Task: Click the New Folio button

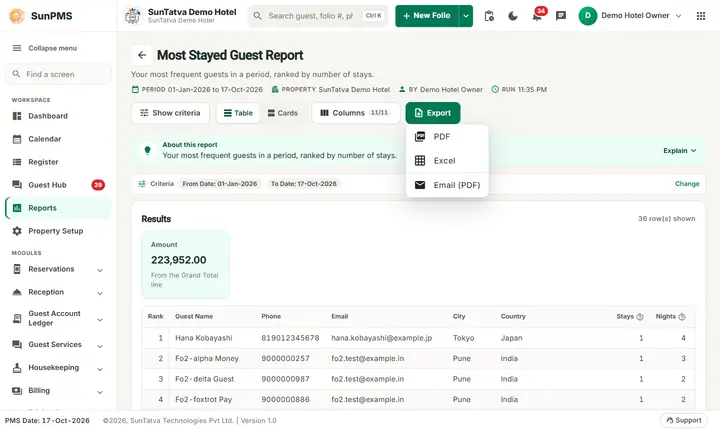Action: (x=427, y=16)
